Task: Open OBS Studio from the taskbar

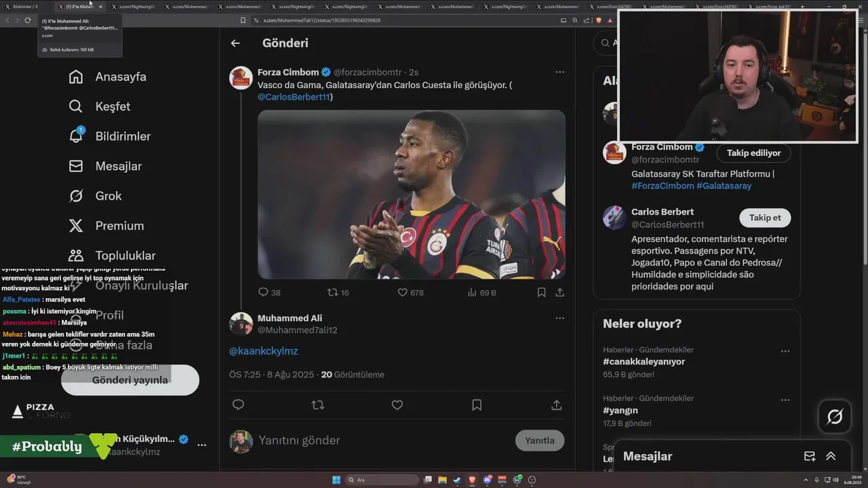Action: (532, 480)
